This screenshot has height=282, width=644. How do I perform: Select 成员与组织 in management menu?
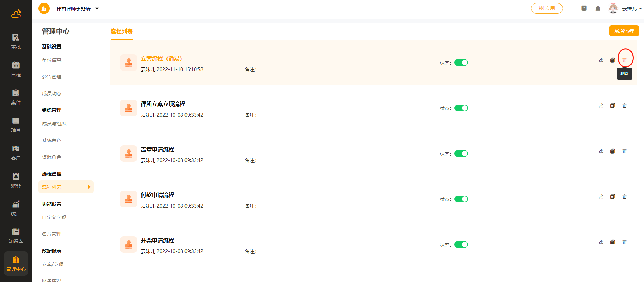[x=54, y=124]
